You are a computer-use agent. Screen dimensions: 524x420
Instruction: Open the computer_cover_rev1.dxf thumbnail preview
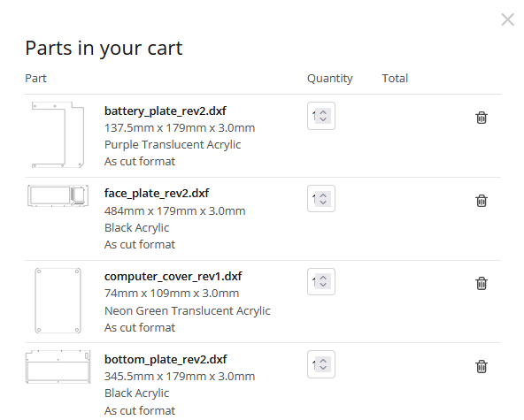tap(58, 301)
